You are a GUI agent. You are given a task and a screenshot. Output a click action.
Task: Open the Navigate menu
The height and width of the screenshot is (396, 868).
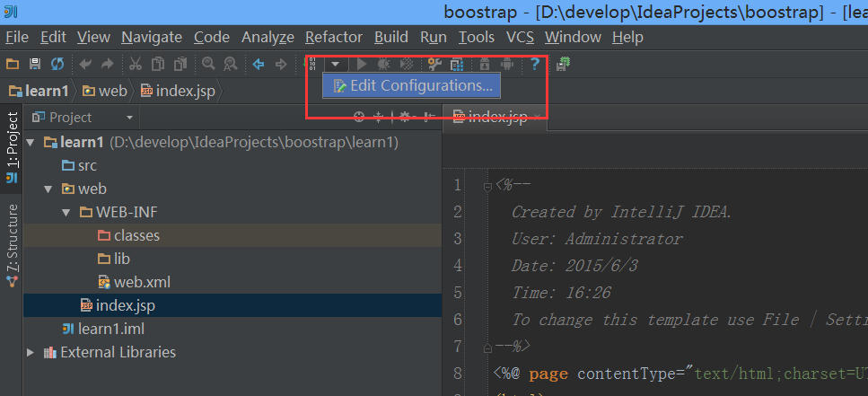point(152,37)
